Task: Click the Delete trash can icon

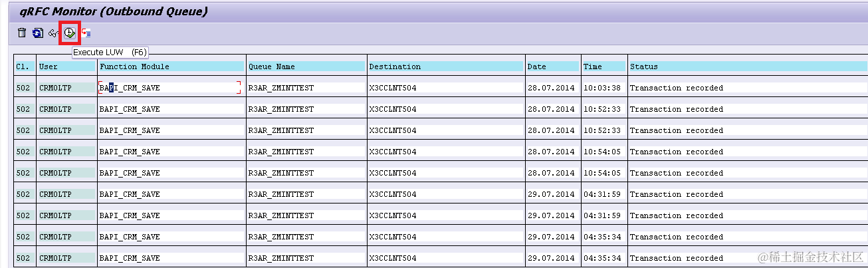Action: pyautogui.click(x=22, y=33)
